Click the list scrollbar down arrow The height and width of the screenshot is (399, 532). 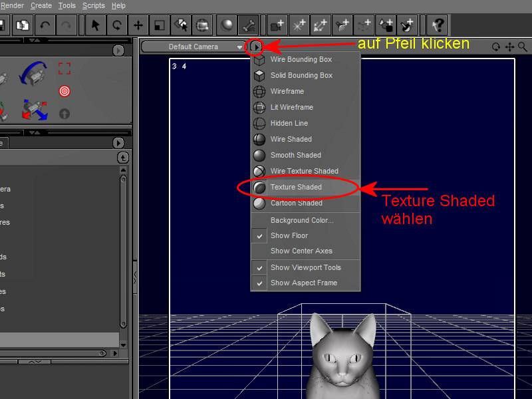pyautogui.click(x=123, y=345)
